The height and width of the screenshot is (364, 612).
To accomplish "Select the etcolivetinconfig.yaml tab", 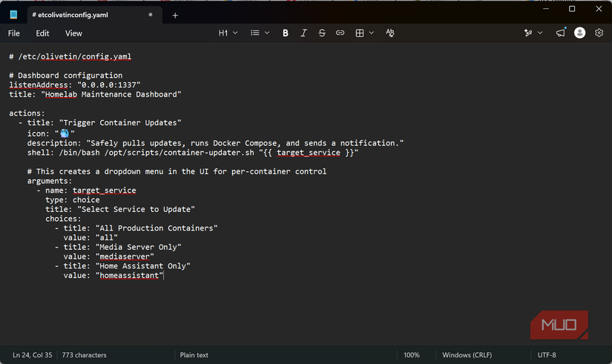I will [x=95, y=15].
